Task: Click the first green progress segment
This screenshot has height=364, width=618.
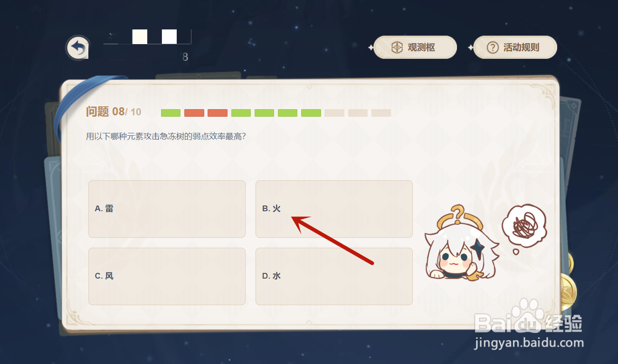Action: (x=171, y=113)
